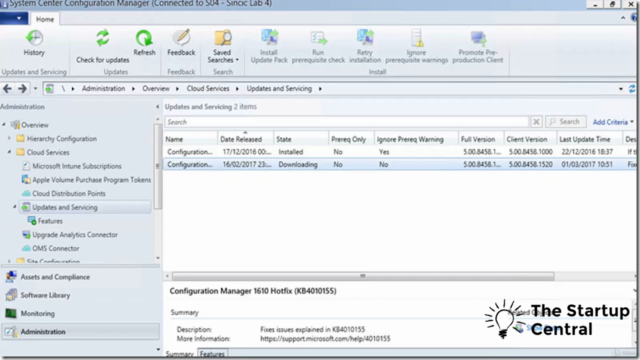Sort by Last Update Time column
Image resolution: width=640 pixels, height=360 pixels.
589,139
